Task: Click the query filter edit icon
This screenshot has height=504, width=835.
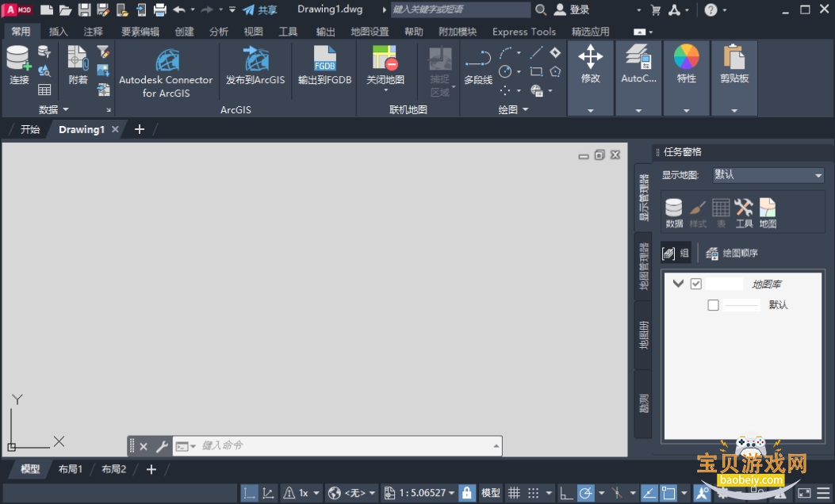Action: pyautogui.click(x=103, y=52)
